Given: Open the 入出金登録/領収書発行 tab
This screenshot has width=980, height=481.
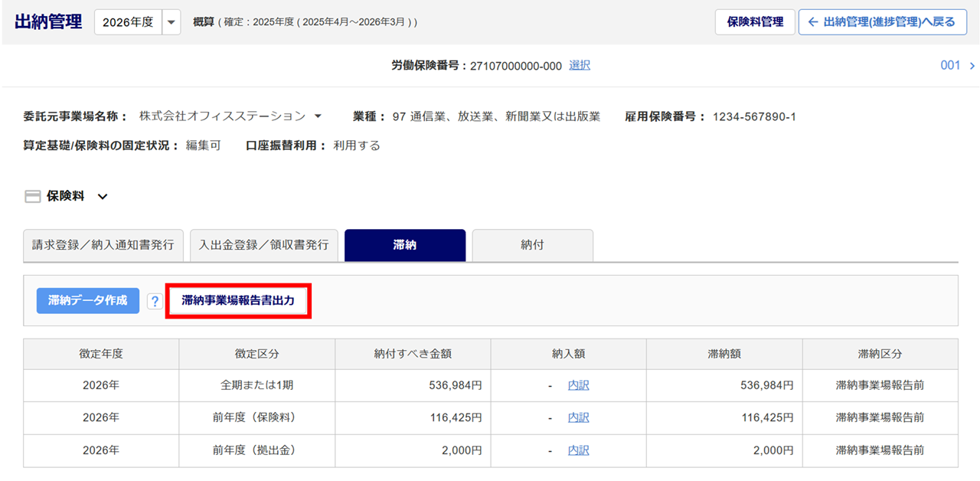Looking at the screenshot, I should pyautogui.click(x=264, y=245).
